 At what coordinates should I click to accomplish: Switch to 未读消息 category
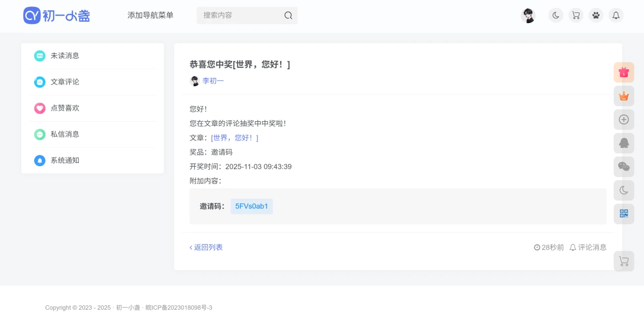coord(64,55)
